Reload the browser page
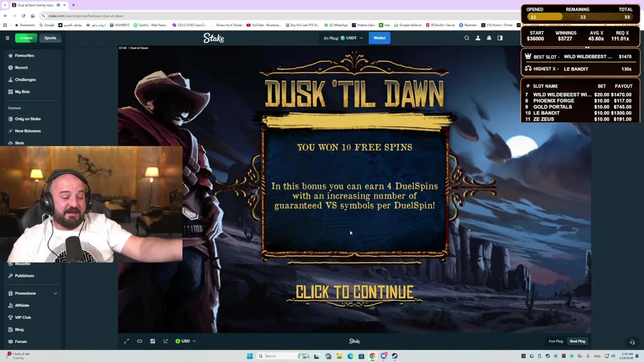644x362 pixels. pos(23,16)
